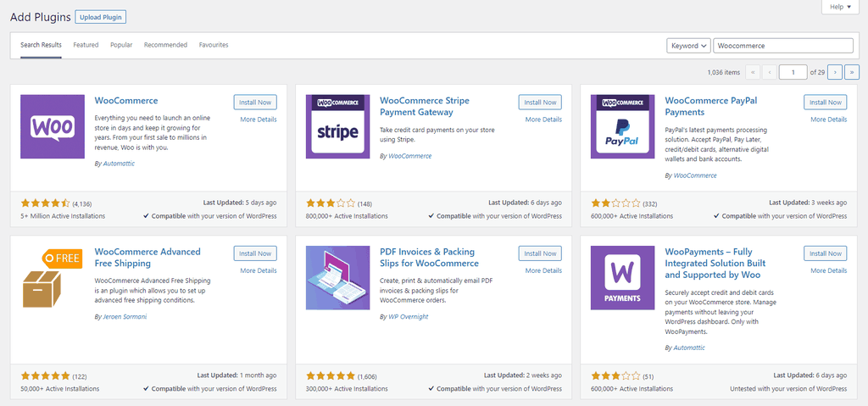Click '300,000+ Active Installations' text

click(347, 389)
